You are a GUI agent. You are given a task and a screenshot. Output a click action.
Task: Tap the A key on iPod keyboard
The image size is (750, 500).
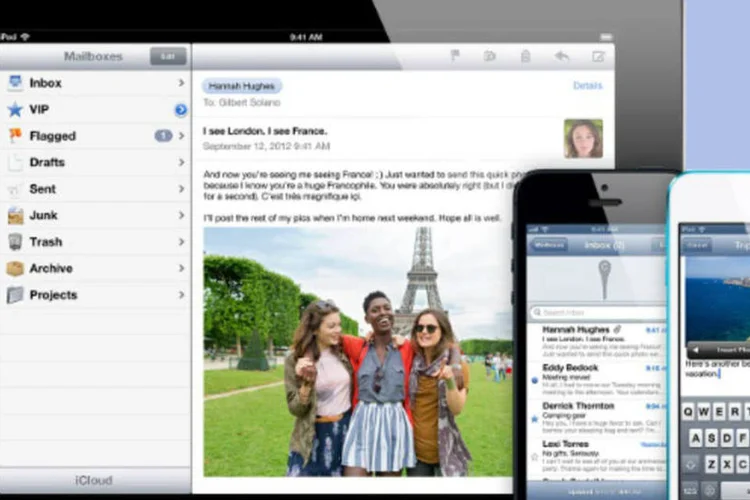click(x=696, y=438)
